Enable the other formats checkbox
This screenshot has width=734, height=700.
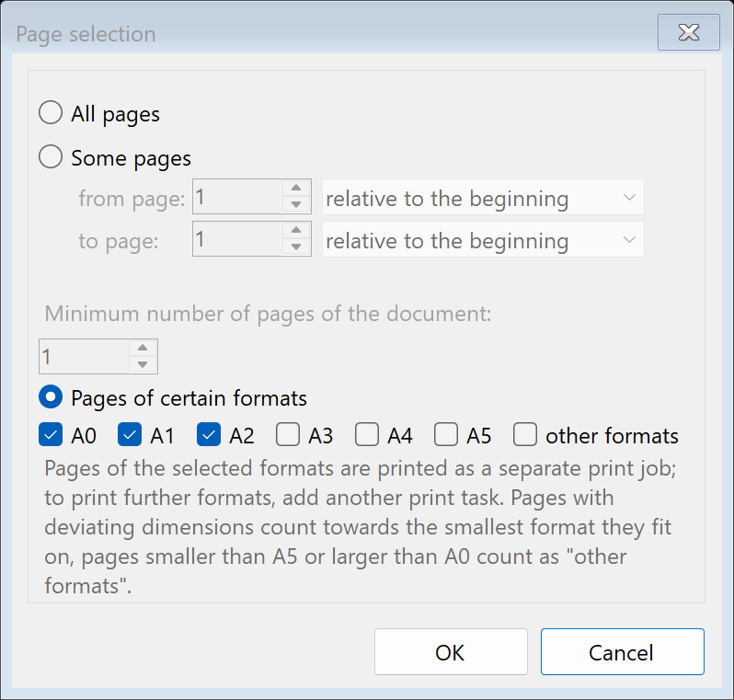click(x=525, y=434)
